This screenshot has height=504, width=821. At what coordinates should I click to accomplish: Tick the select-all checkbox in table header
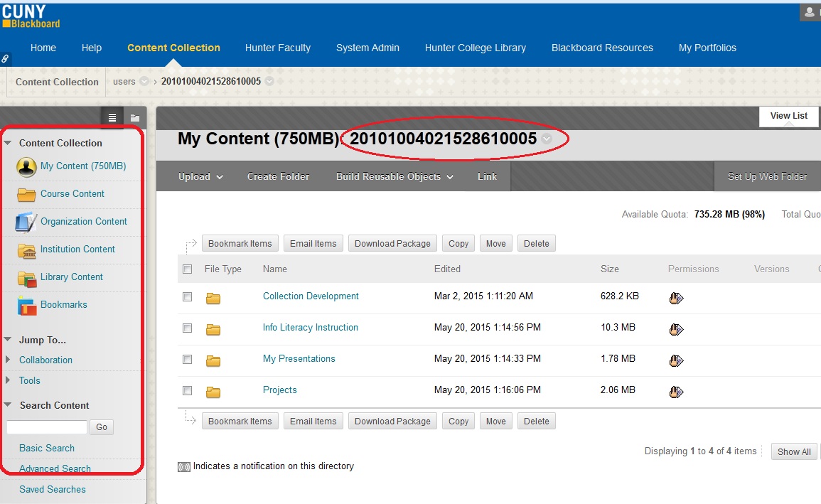tap(187, 269)
